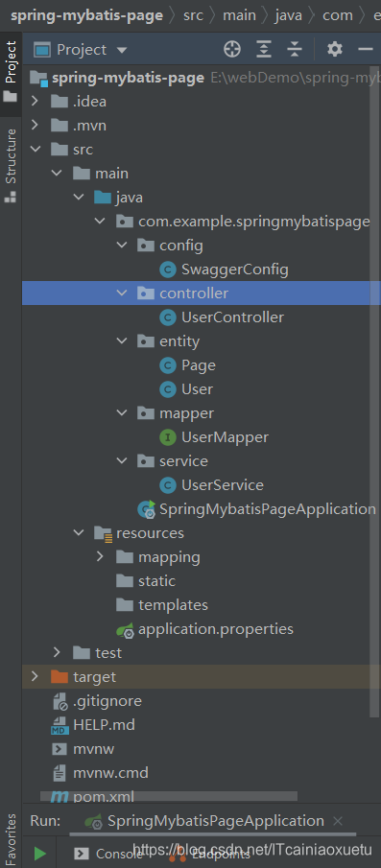The height and width of the screenshot is (868, 381).
Task: Collapse the mapper package arrow
Action: 122,413
